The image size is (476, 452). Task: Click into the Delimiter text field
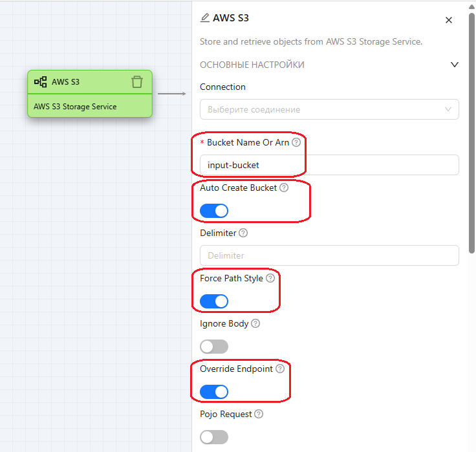point(329,255)
